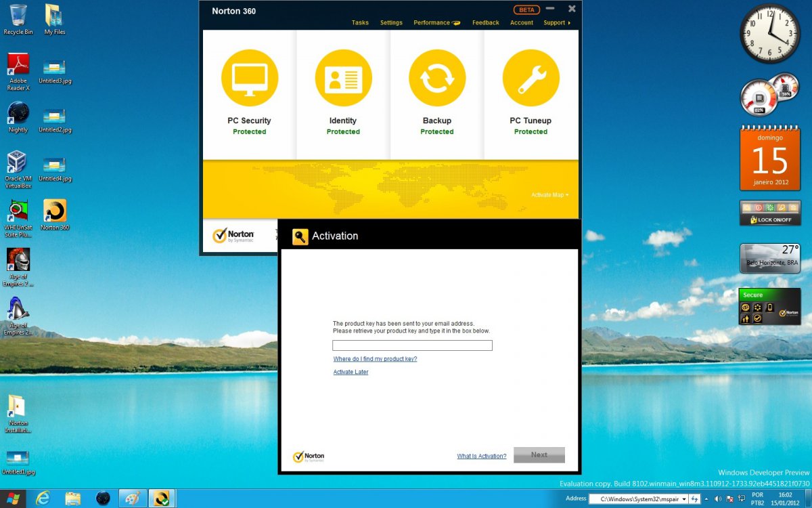Viewport: 812px width, 508px height.
Task: Open the Feedback menu item
Action: pos(486,23)
